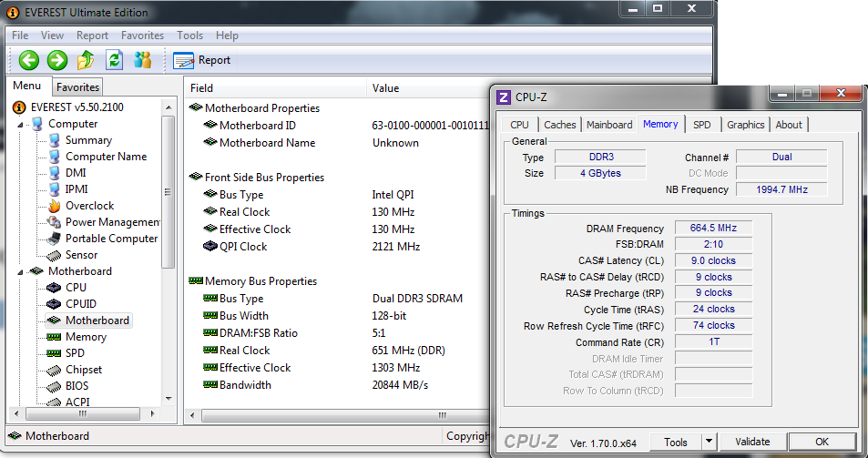Switch to the Caches tab in CPU-Z
This screenshot has height=458, width=868.
click(559, 125)
